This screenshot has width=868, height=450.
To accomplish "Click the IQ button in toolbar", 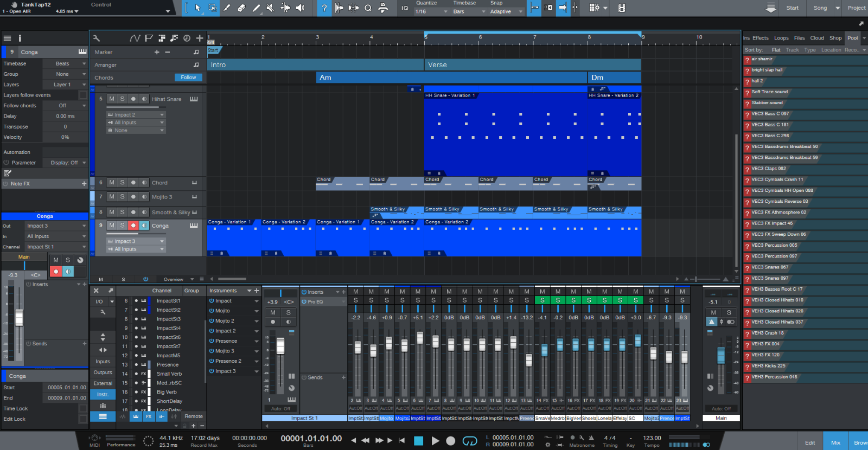I will (405, 8).
